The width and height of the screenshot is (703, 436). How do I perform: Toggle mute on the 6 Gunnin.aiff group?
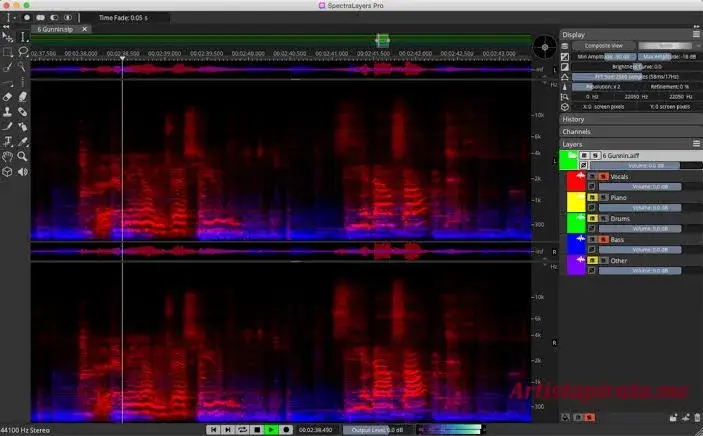pos(584,156)
